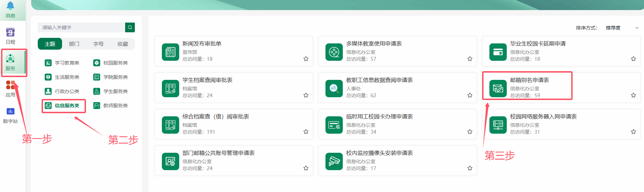Click the 校园网络服务器入网申请表 server icon

498,125
